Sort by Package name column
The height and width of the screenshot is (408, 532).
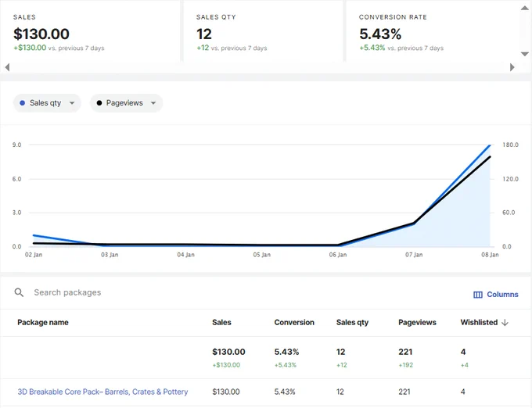click(x=43, y=323)
